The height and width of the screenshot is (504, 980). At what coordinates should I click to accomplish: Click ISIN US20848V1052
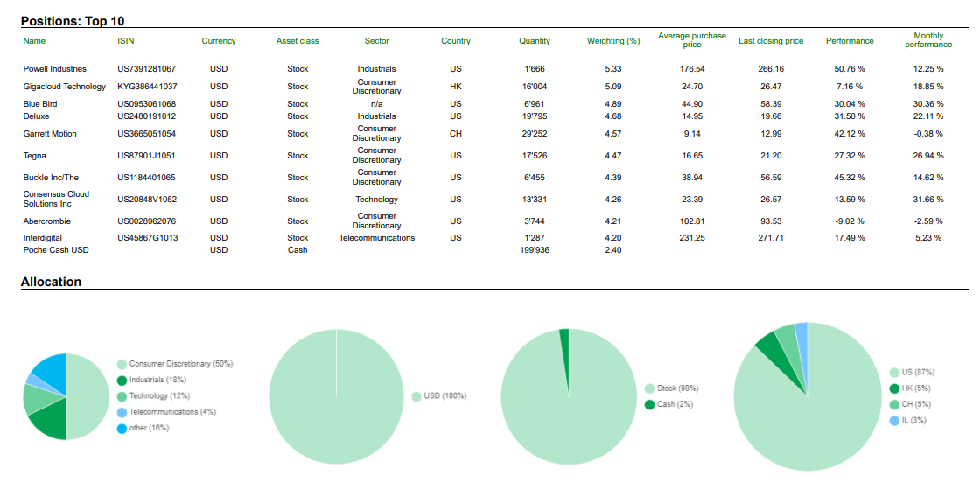click(148, 199)
